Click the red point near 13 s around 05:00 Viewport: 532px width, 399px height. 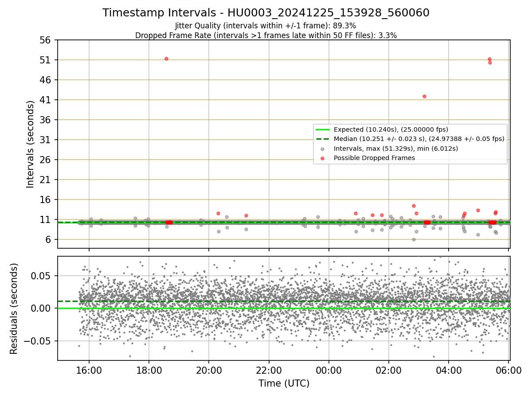tap(478, 210)
